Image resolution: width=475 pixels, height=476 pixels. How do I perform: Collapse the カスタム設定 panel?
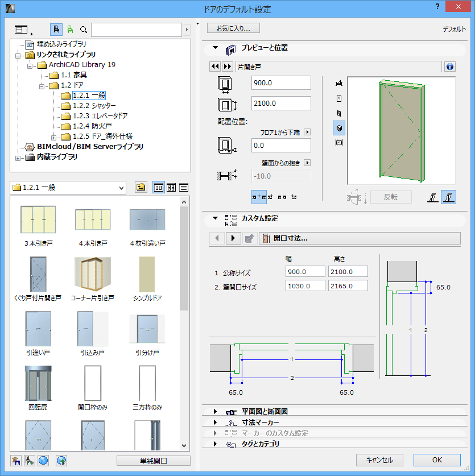[x=215, y=217]
